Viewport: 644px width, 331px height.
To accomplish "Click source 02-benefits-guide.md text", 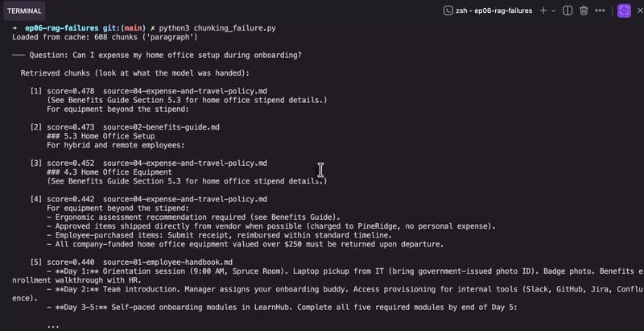I will point(162,127).
